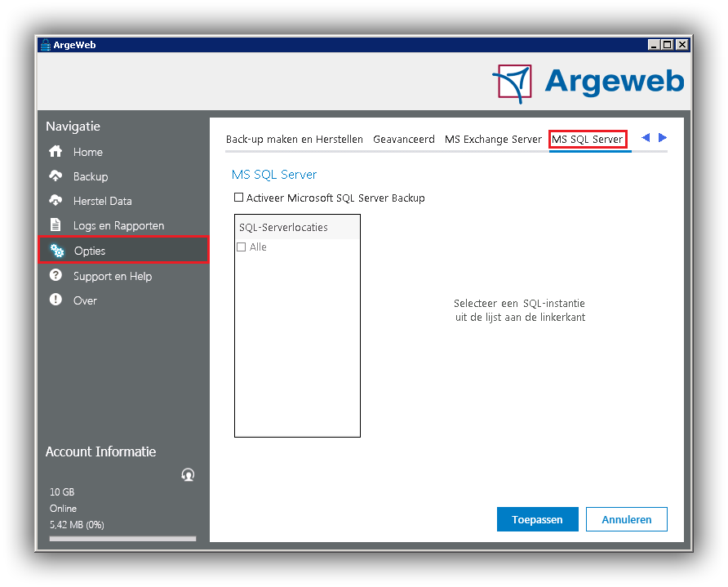This screenshot has width=728, height=587.
Task: Click the SQL-Serverlocaties list header
Action: click(x=297, y=227)
